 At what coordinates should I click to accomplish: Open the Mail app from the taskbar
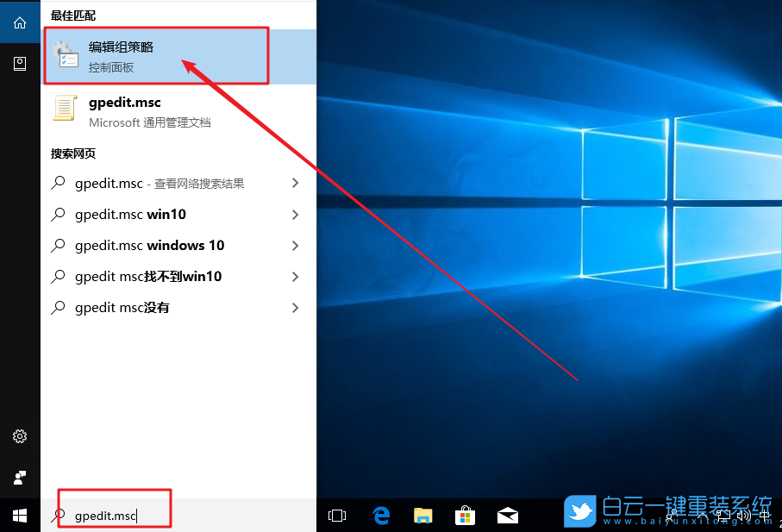click(x=507, y=515)
